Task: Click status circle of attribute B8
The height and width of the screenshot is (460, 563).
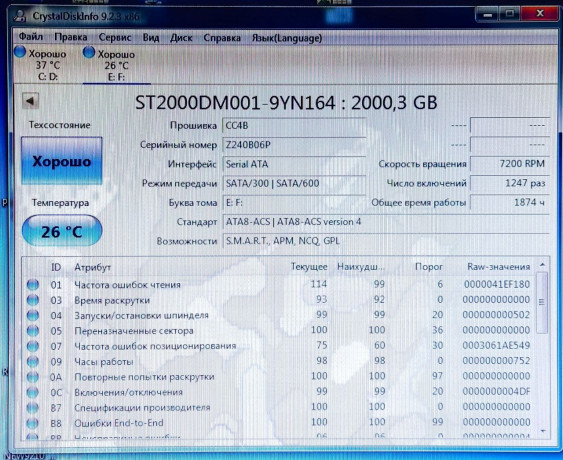Action: tap(33, 423)
